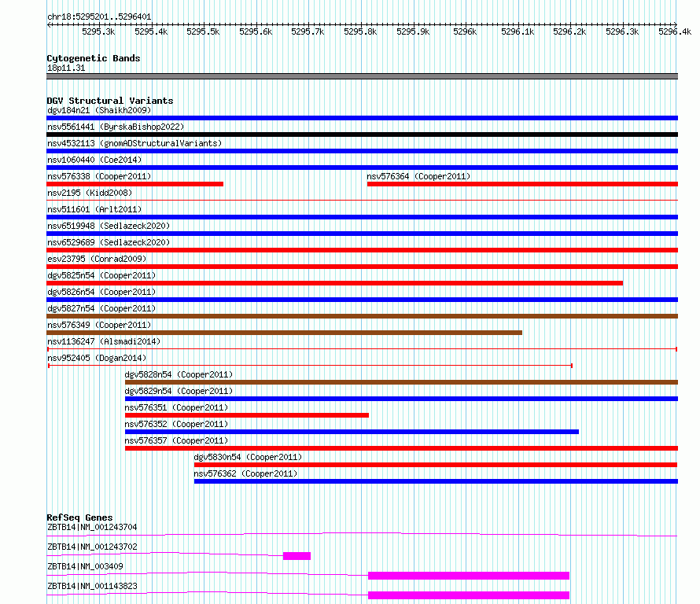Select the ZBTB14|NM_001243702 magenta exon block

[x=297, y=556]
